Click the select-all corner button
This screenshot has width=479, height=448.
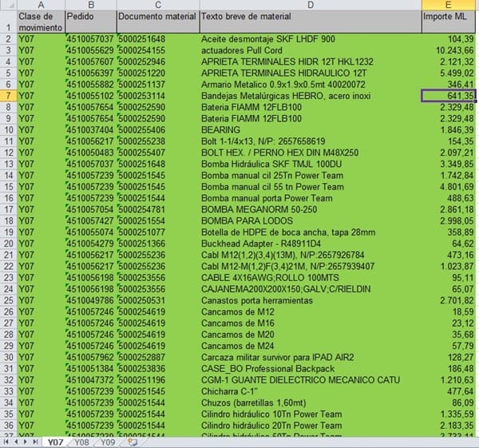(x=8, y=5)
